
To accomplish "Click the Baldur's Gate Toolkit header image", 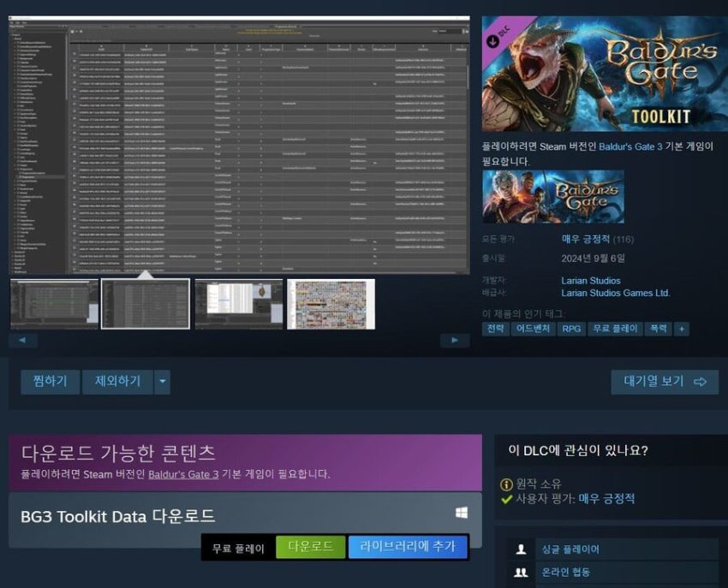I will (605, 74).
